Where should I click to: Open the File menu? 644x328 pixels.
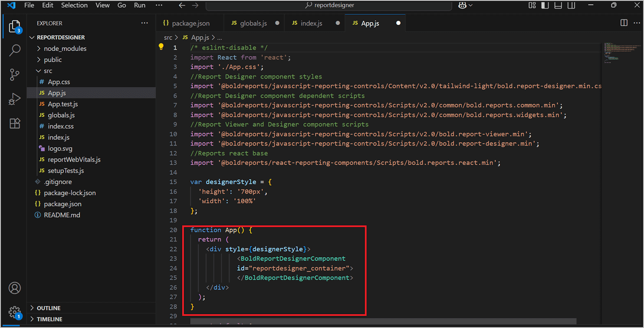(29, 5)
